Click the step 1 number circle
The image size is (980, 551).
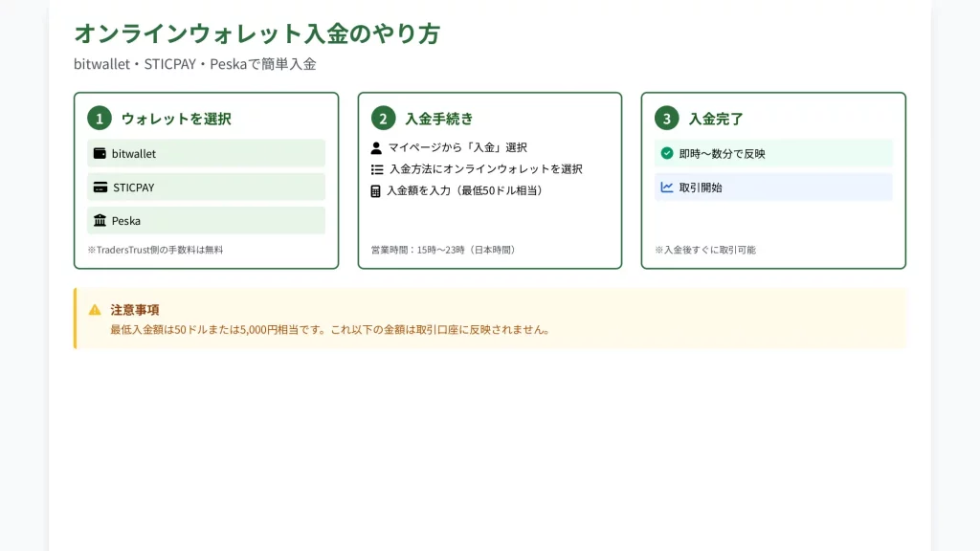[100, 119]
